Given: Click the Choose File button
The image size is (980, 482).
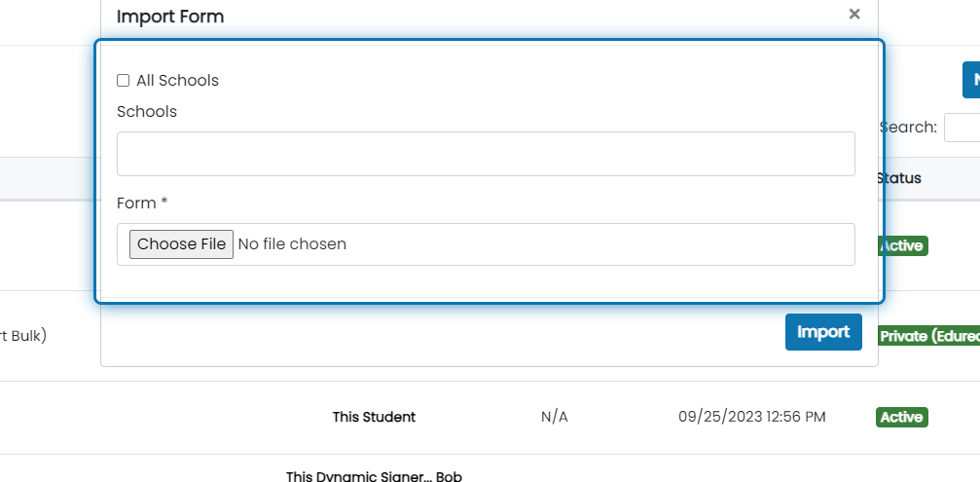Looking at the screenshot, I should [x=181, y=243].
